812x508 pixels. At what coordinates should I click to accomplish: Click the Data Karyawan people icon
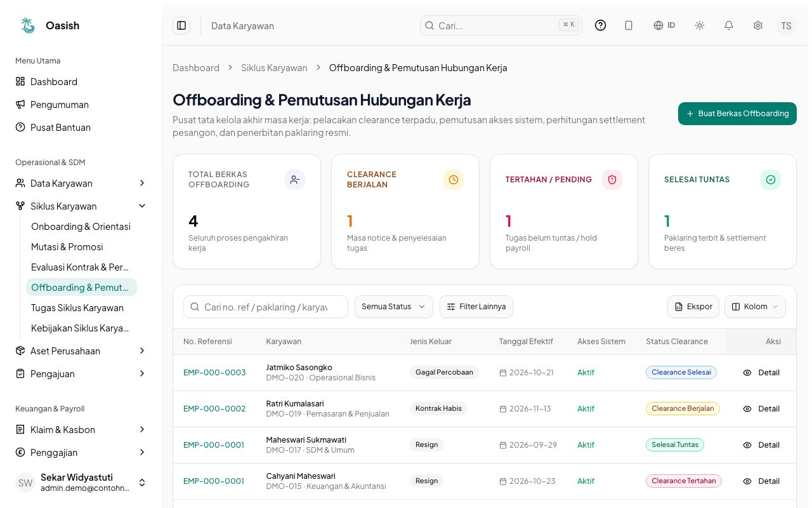(20, 183)
